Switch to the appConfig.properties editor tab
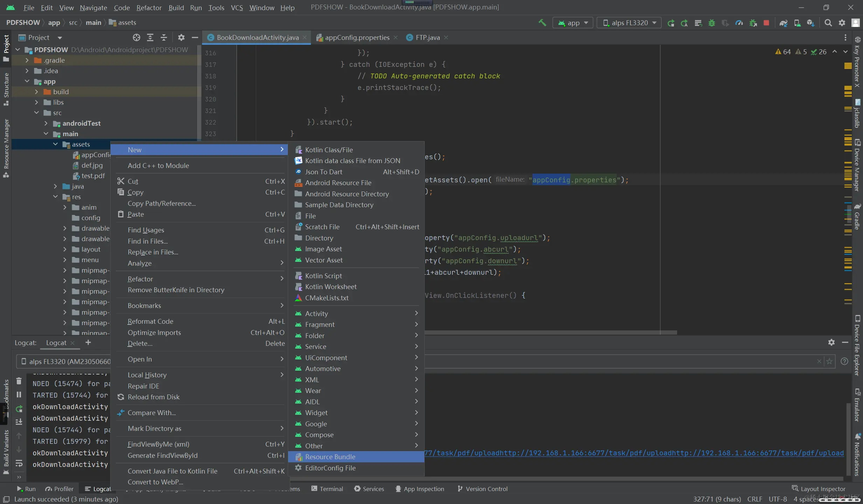 tap(357, 37)
